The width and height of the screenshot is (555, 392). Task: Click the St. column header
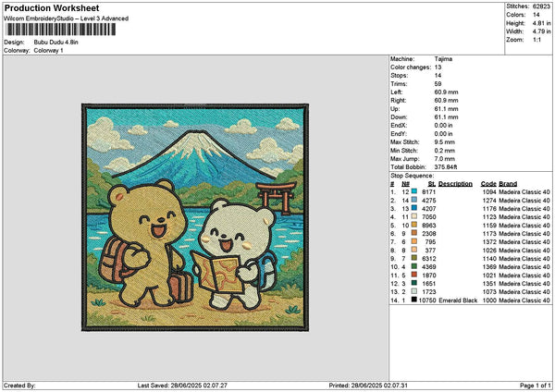pyautogui.click(x=431, y=184)
